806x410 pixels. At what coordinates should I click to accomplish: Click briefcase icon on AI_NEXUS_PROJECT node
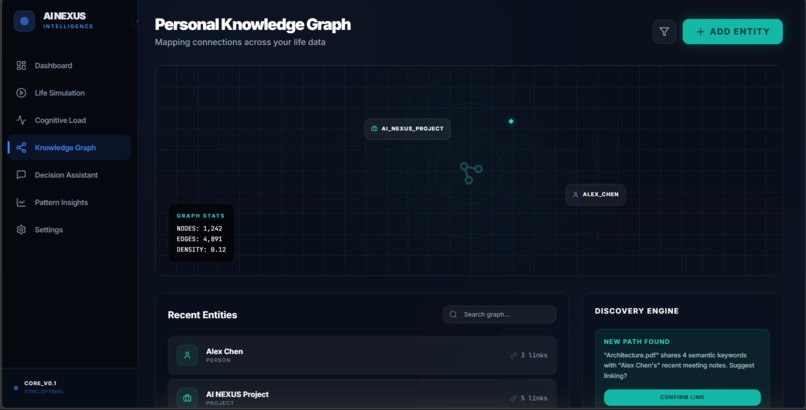(x=374, y=128)
